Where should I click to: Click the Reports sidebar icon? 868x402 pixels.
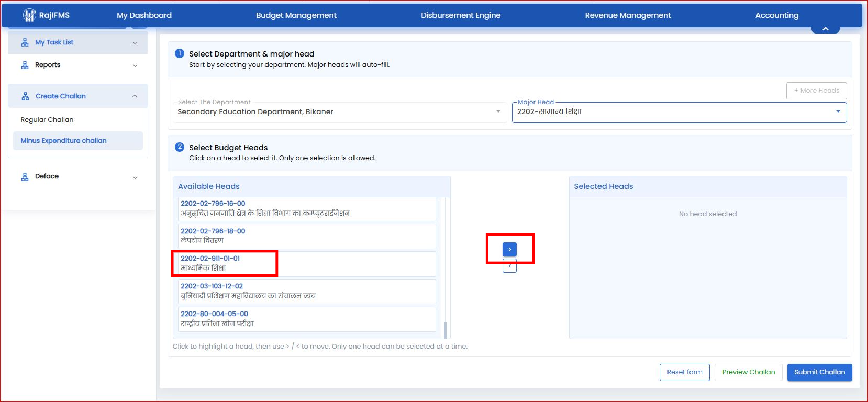point(25,65)
